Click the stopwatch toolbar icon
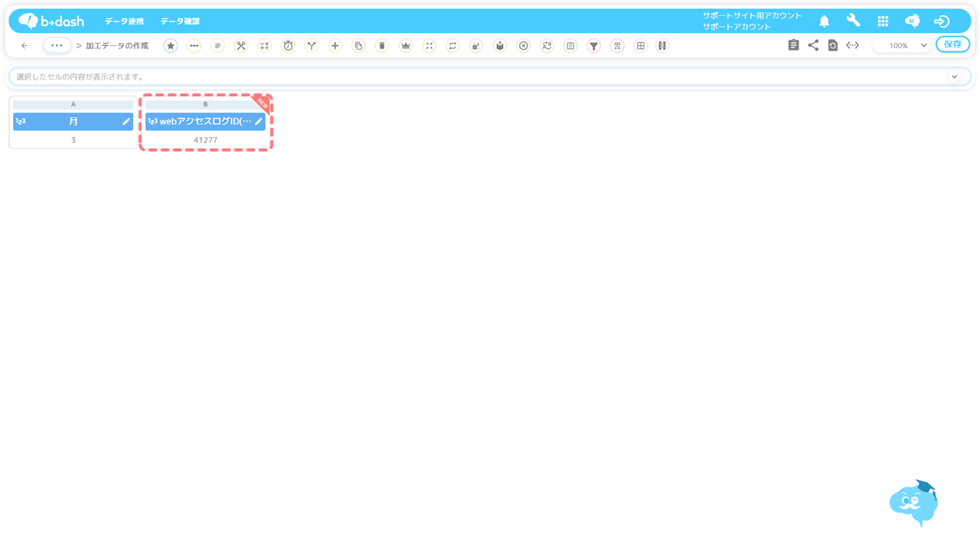This screenshot has width=980, height=551. tap(288, 46)
